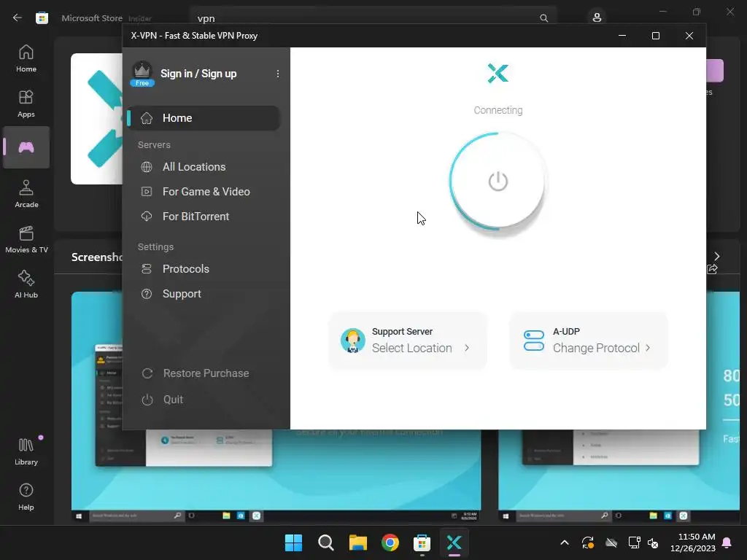747x560 pixels.
Task: Click the Support Server Select Location card
Action: [x=408, y=341]
